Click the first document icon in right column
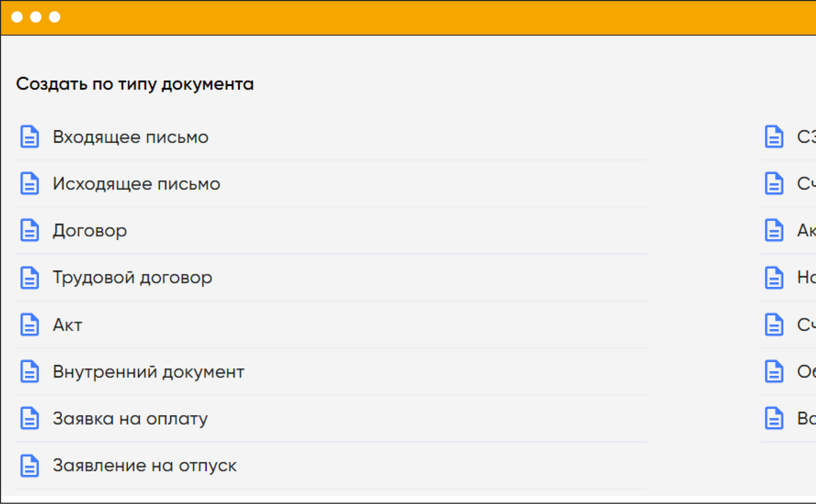Screen dimensions: 816x504 [x=774, y=136]
